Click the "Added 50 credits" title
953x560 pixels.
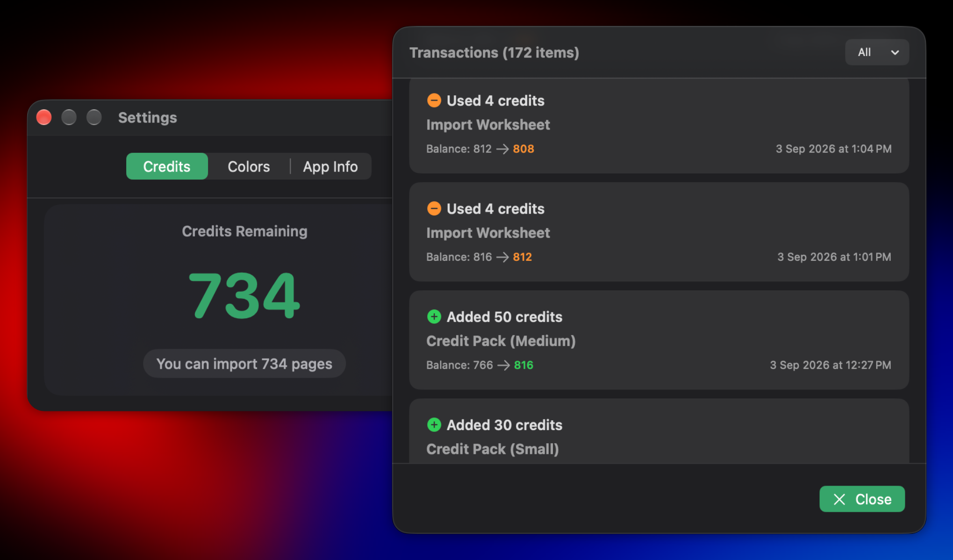click(x=505, y=316)
